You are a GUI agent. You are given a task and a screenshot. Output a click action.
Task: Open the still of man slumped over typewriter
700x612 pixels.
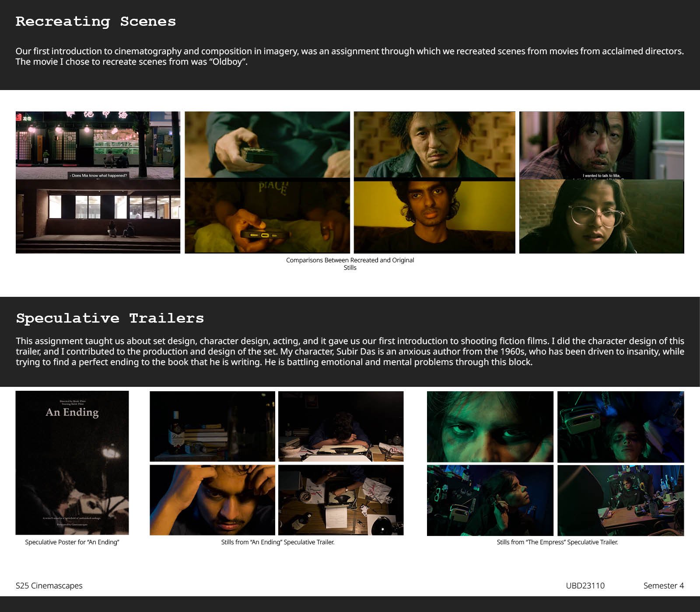(x=341, y=426)
